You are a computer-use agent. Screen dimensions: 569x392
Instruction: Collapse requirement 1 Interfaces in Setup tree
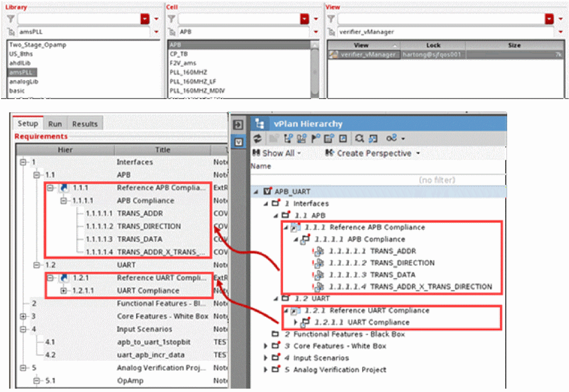coord(23,162)
